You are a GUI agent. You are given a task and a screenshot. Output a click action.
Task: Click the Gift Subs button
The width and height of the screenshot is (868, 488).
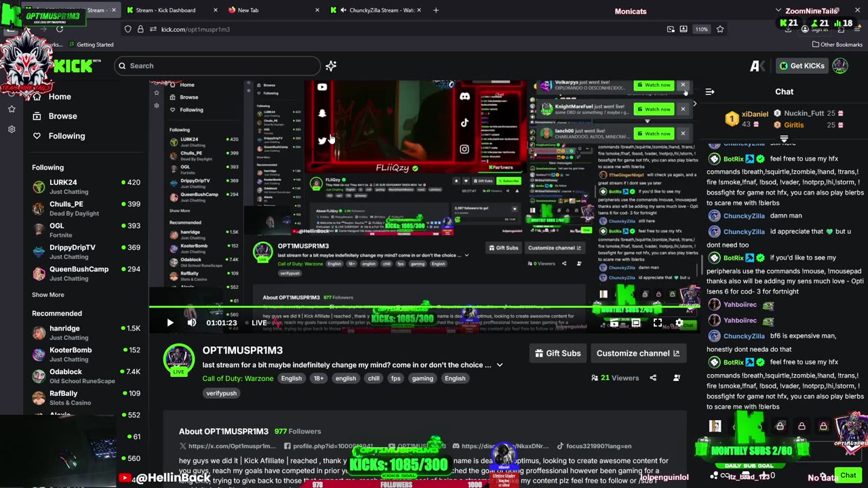(x=558, y=353)
